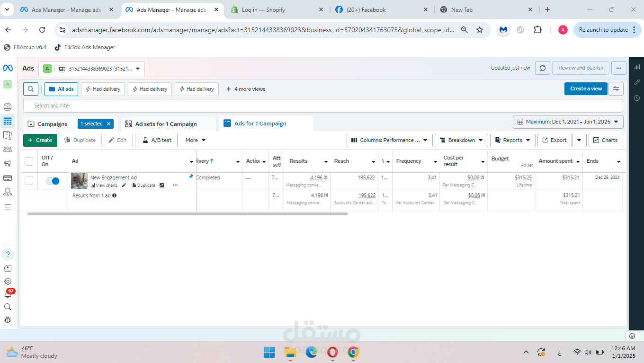
Task: Click the Opera icon in Windows taskbar
Action: point(332,352)
